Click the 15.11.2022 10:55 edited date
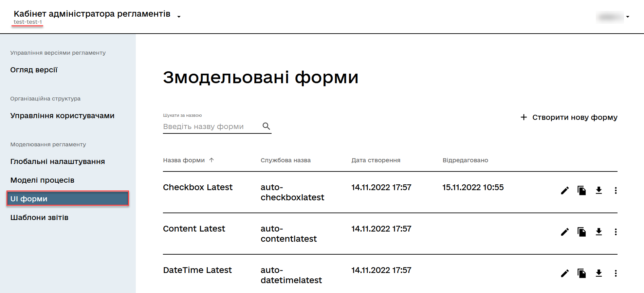 coord(473,187)
